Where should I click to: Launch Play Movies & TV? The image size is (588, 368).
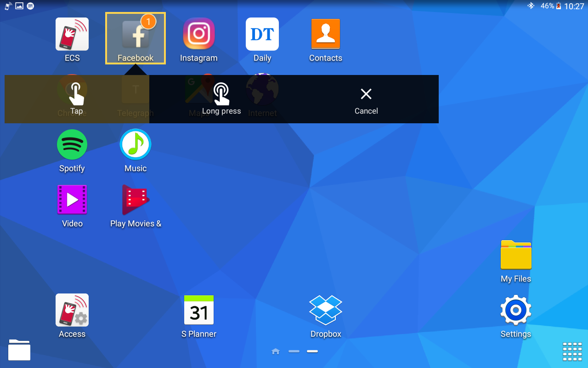[x=136, y=206]
